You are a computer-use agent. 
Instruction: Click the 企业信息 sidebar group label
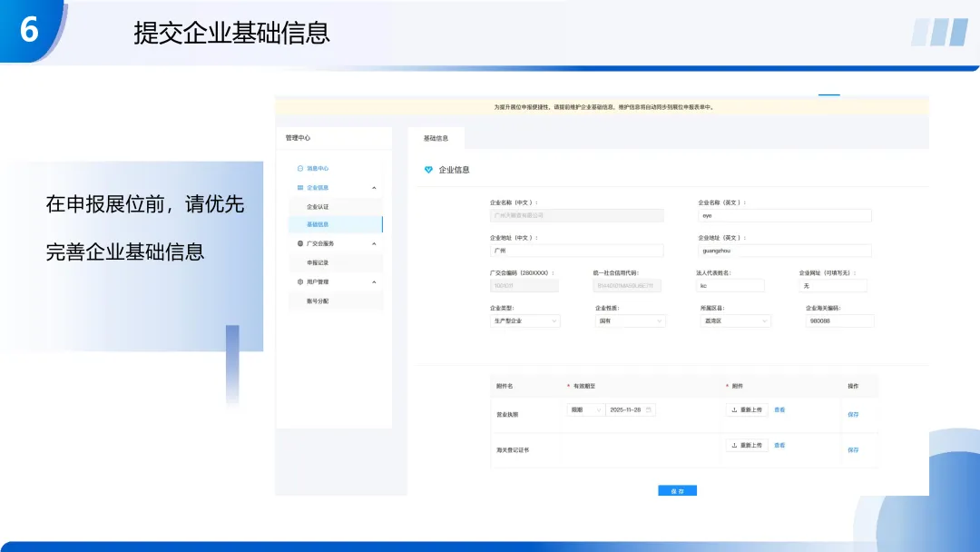(x=318, y=188)
